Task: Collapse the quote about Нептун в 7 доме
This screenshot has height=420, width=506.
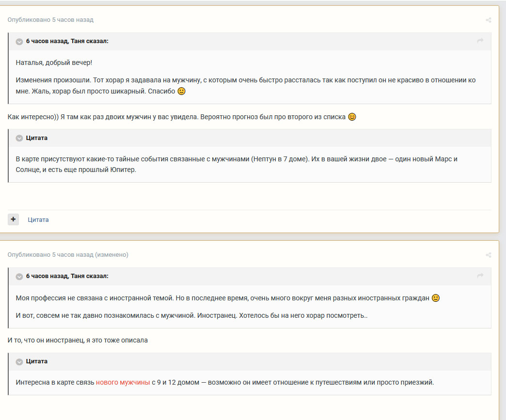Action: click(19, 138)
